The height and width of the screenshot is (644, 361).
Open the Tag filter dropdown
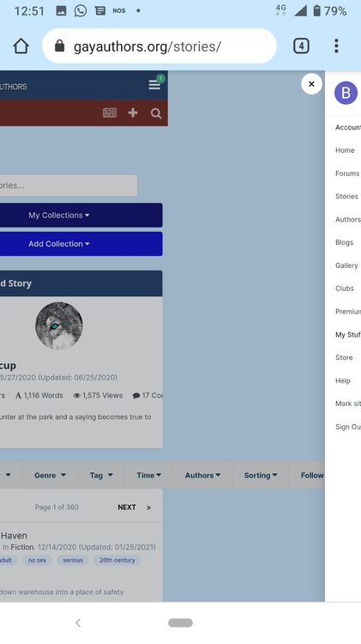click(x=101, y=475)
